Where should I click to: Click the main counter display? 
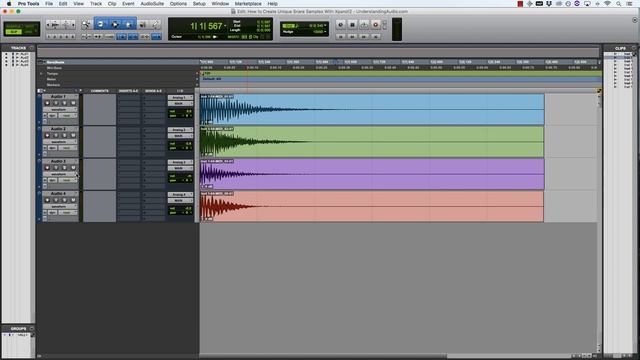point(206,26)
